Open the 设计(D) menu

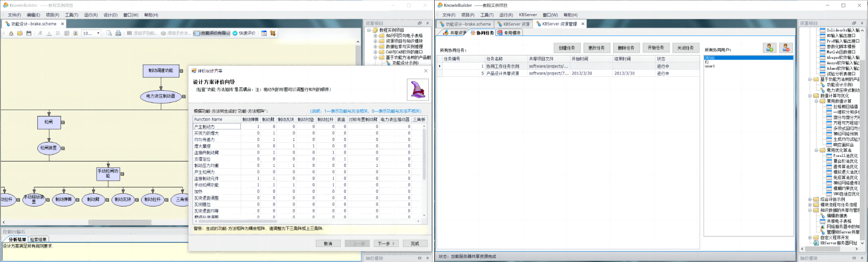pos(110,15)
